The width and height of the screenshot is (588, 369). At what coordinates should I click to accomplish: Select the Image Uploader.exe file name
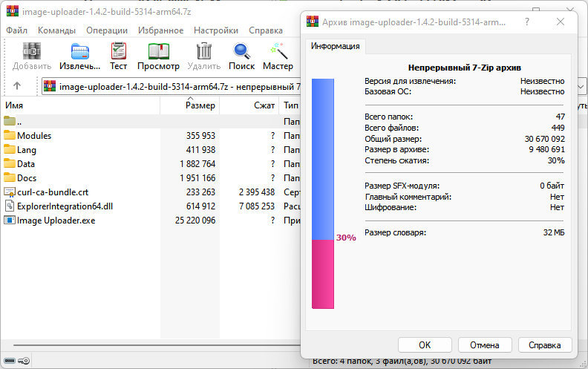point(56,221)
